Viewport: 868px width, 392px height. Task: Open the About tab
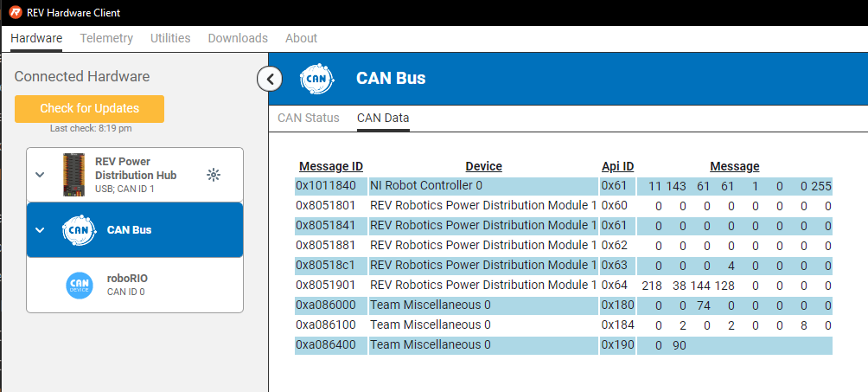301,38
